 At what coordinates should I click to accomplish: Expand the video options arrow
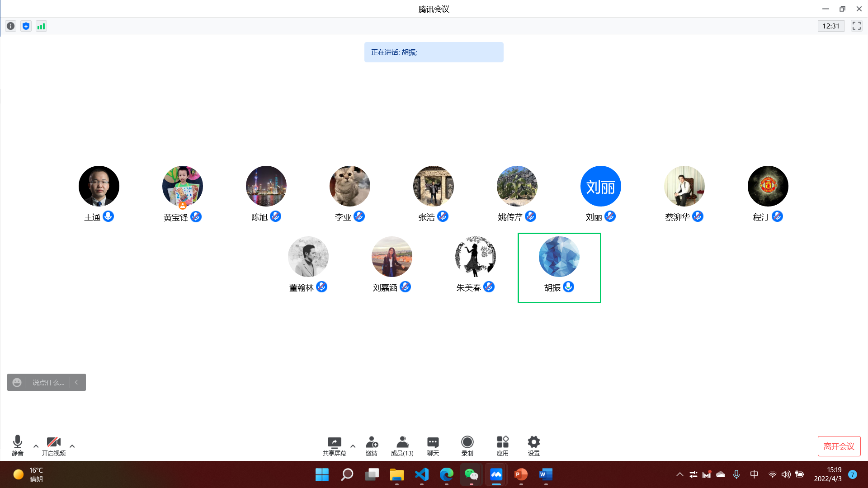point(72,446)
